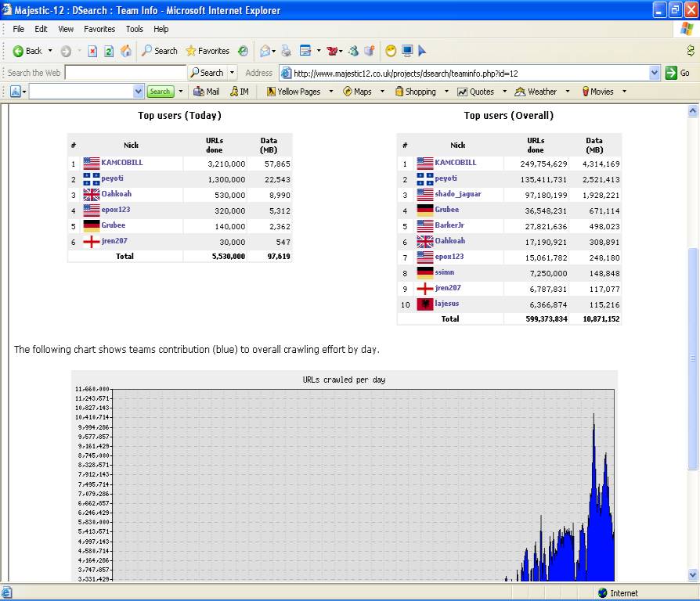Click the Maps toolbar button
The image size is (700, 601).
(x=357, y=92)
